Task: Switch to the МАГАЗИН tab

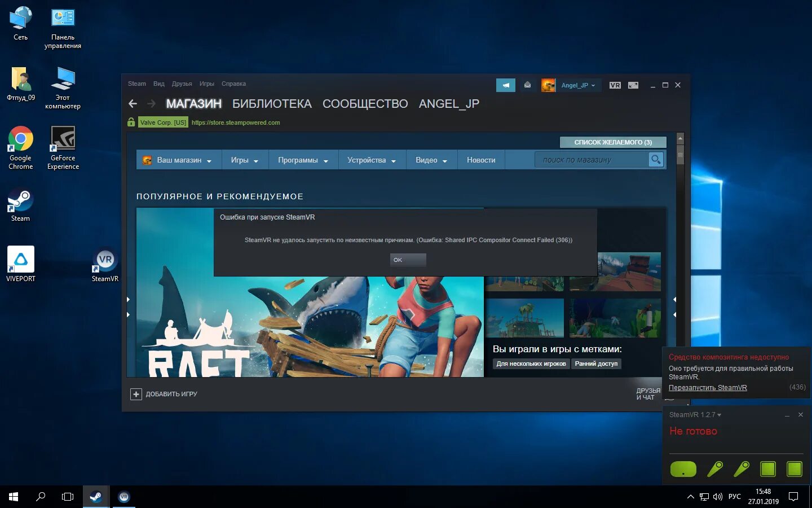Action: [193, 104]
